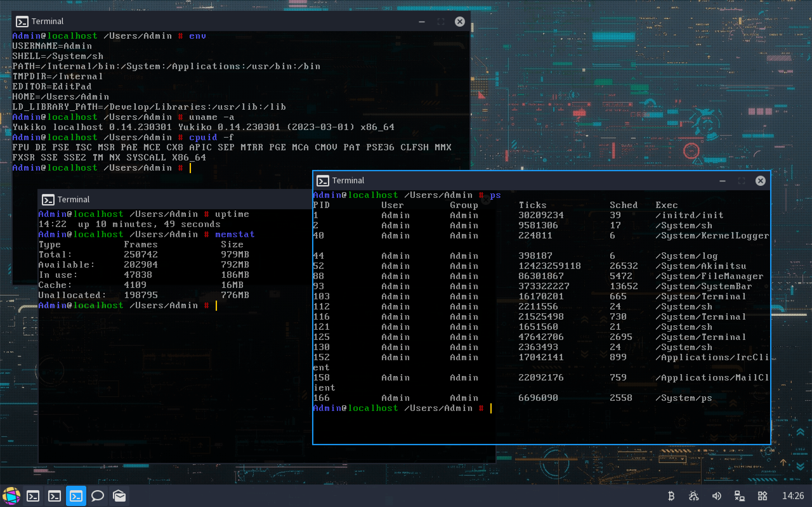Minimize the env Terminal window
This screenshot has height=507, width=812.
click(x=422, y=22)
